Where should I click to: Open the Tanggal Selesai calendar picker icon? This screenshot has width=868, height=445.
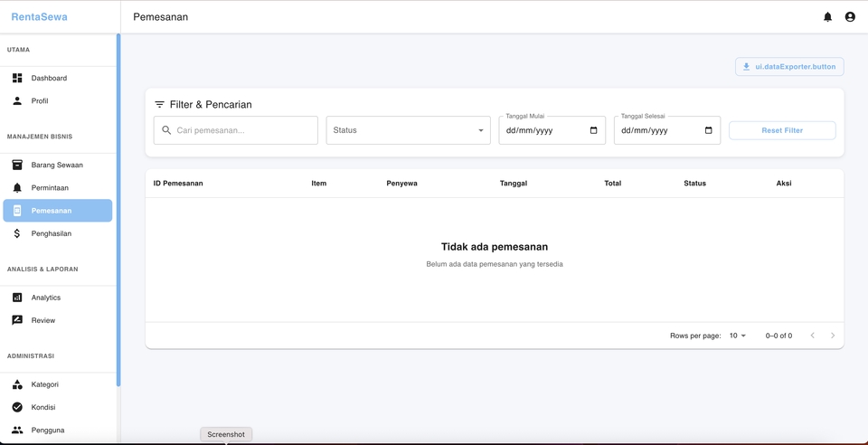pos(708,130)
